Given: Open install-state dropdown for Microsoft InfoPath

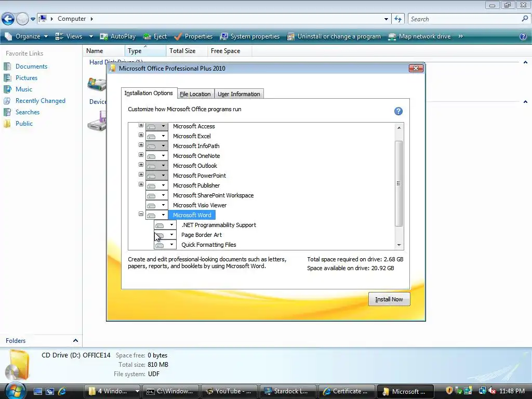Looking at the screenshot, I should click(x=157, y=146).
